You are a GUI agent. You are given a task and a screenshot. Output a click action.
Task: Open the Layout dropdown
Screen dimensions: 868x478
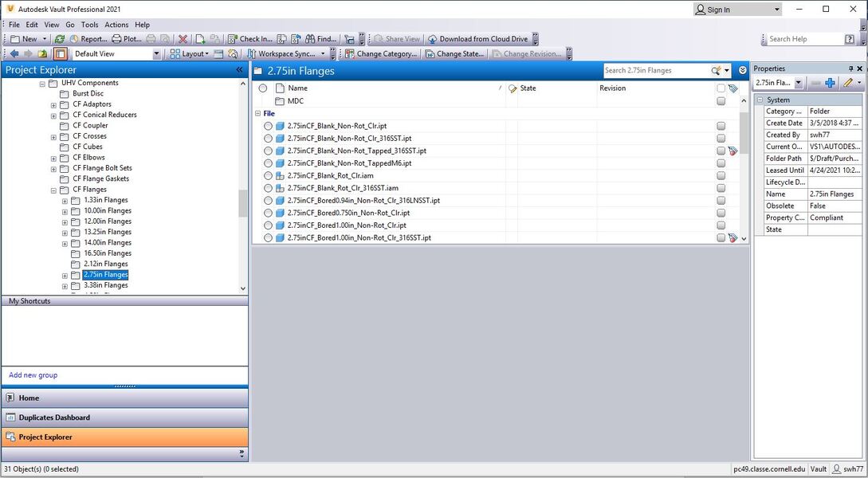pyautogui.click(x=190, y=53)
